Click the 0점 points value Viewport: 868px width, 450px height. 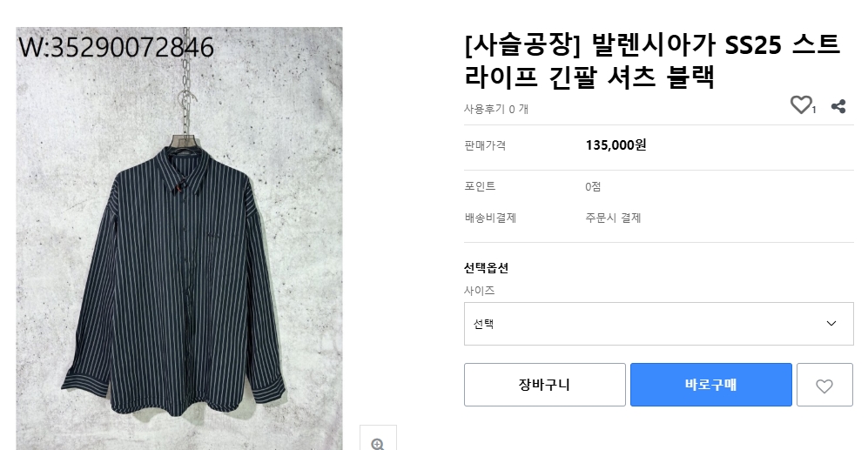coord(593,186)
